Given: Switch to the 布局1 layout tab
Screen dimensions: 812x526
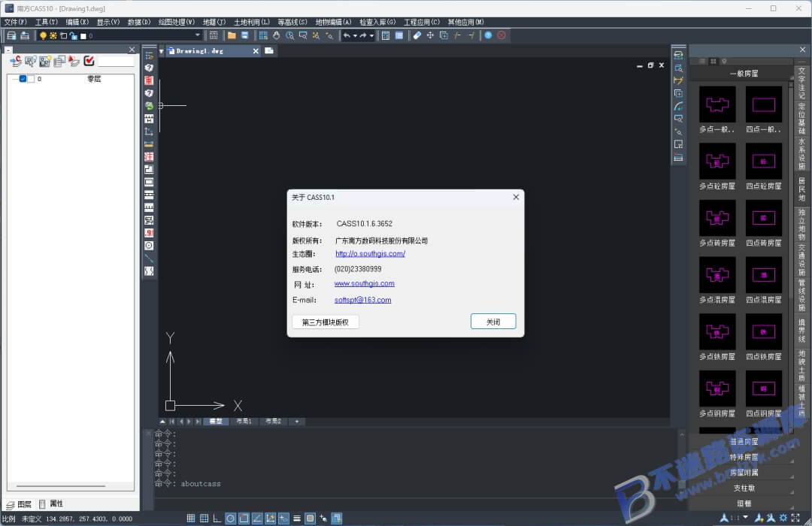Looking at the screenshot, I should [x=244, y=422].
